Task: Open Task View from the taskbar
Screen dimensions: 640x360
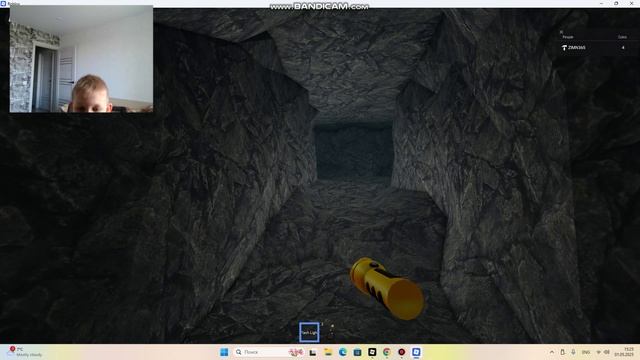Action: pyautogui.click(x=313, y=352)
